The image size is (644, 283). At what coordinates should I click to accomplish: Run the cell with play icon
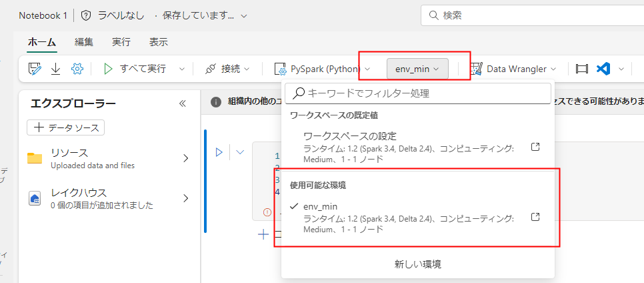219,153
